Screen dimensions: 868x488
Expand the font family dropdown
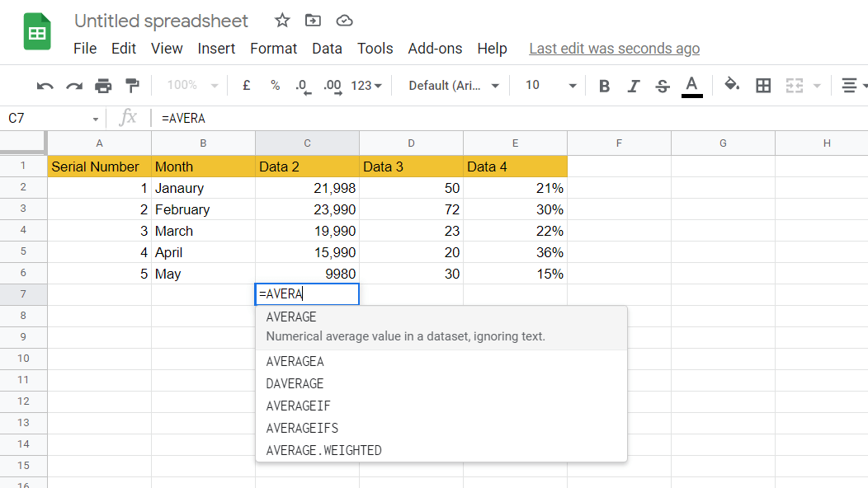point(455,86)
